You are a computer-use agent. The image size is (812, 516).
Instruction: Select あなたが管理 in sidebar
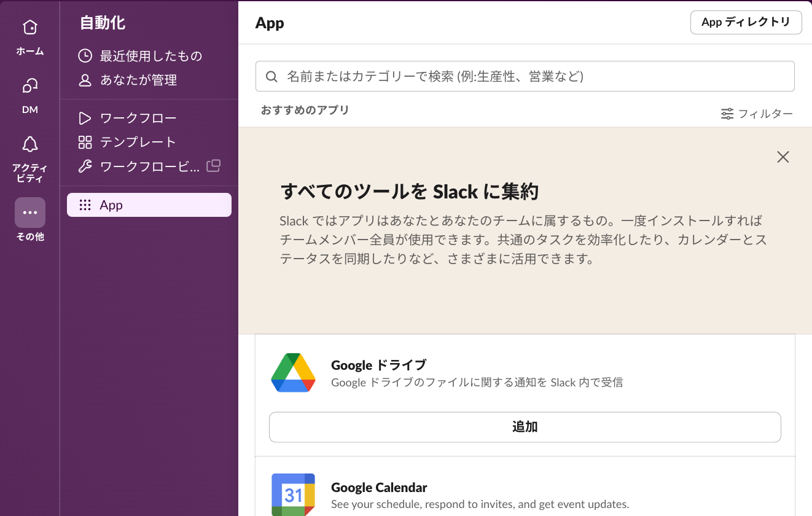tap(149, 80)
